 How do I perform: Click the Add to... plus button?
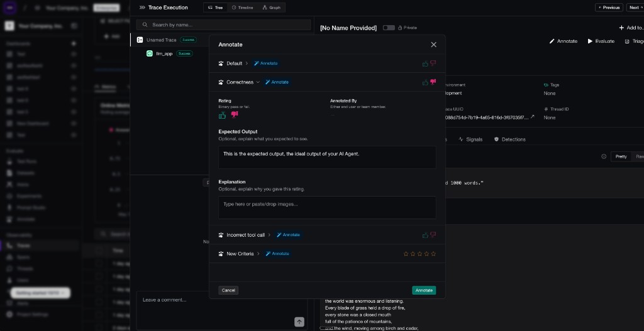(631, 28)
